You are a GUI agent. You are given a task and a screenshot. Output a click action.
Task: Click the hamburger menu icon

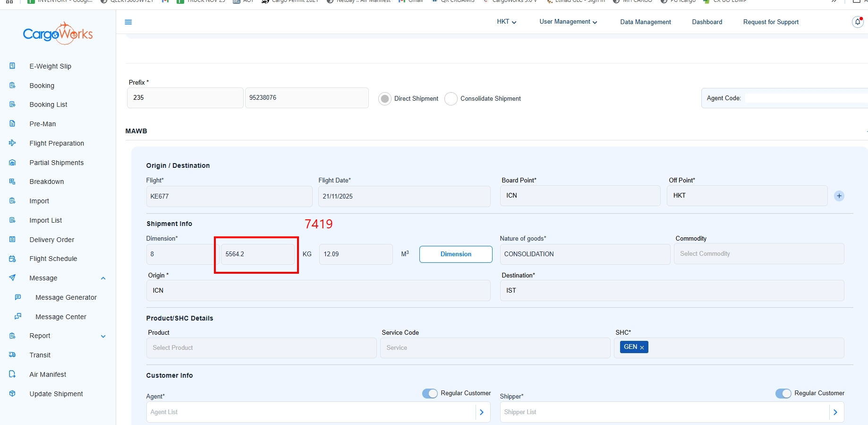(x=128, y=22)
